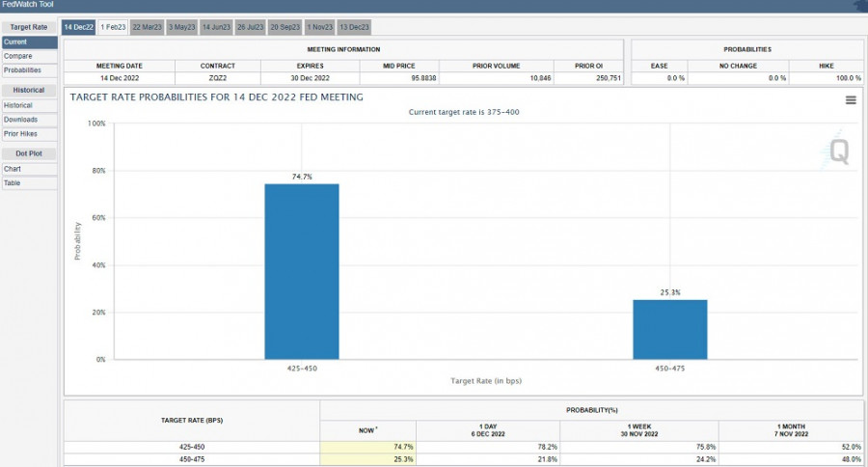Screen dimensions: 868x467
Task: Select the 14 Dec22 meeting tab
Action: click(79, 27)
